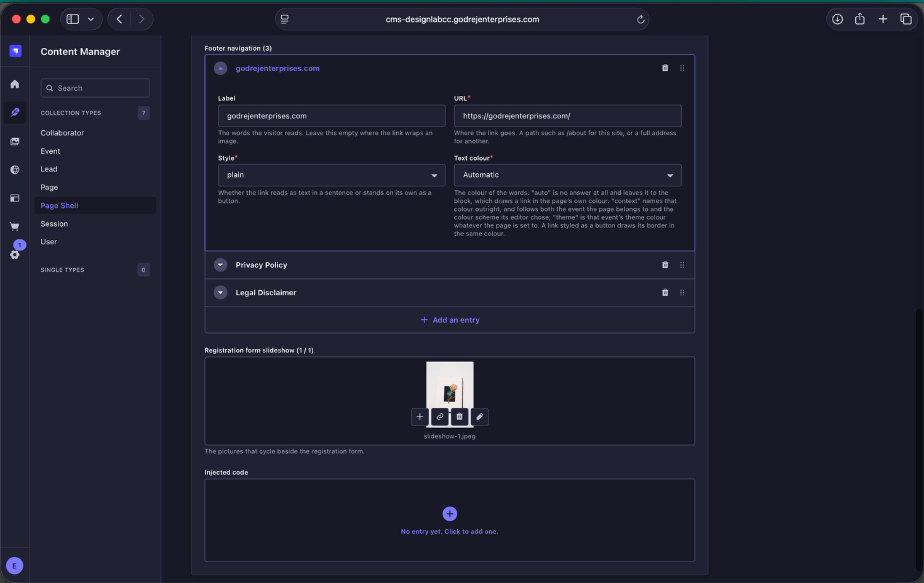Grab drag handle of Privacy Policy entry
Screen dimensions: 924x583
point(682,265)
